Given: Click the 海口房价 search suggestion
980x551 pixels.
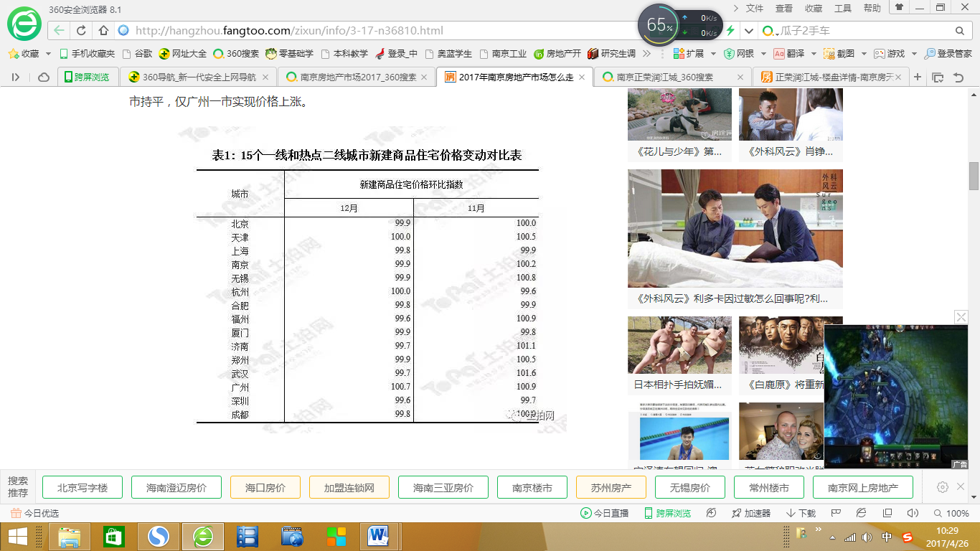Looking at the screenshot, I should point(265,487).
